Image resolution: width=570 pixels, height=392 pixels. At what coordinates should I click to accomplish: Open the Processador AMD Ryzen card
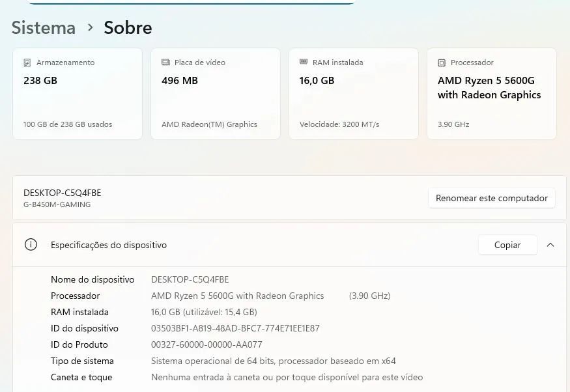point(492,94)
